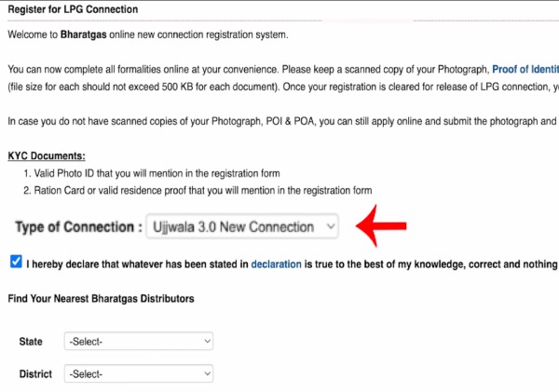559x392 pixels.
Task: Click the State field label
Action: coord(31,342)
